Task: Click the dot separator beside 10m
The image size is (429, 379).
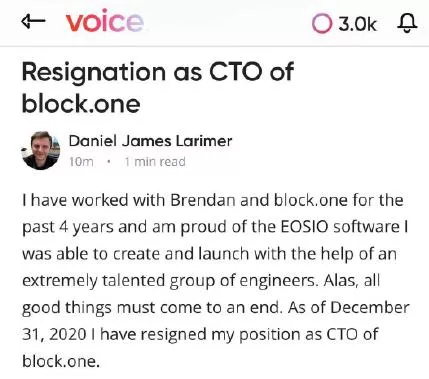Action: tap(109, 162)
